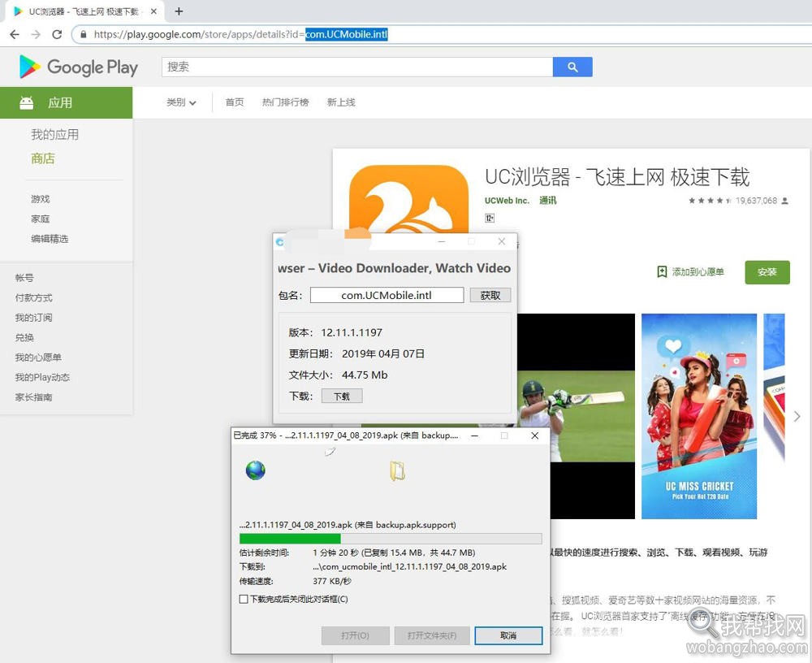Click the Android icon beside 应用

click(x=27, y=102)
